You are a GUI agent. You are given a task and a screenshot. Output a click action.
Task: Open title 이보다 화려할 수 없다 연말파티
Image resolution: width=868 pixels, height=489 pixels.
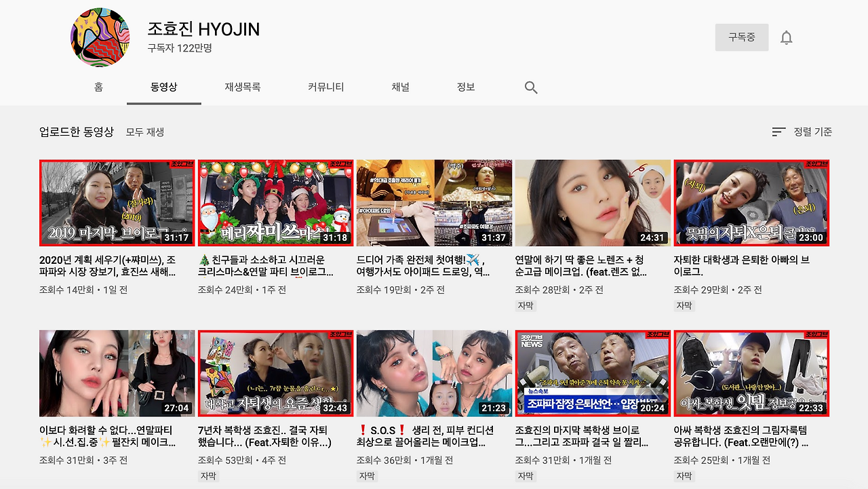click(108, 436)
